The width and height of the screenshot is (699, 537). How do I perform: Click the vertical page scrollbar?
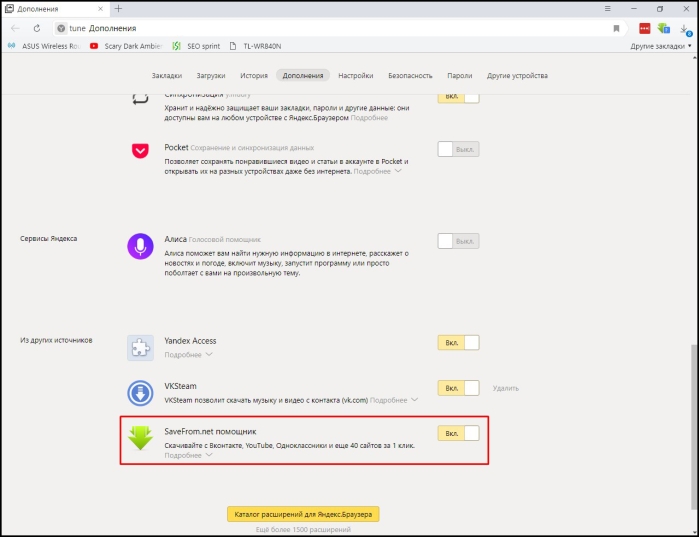click(x=695, y=426)
